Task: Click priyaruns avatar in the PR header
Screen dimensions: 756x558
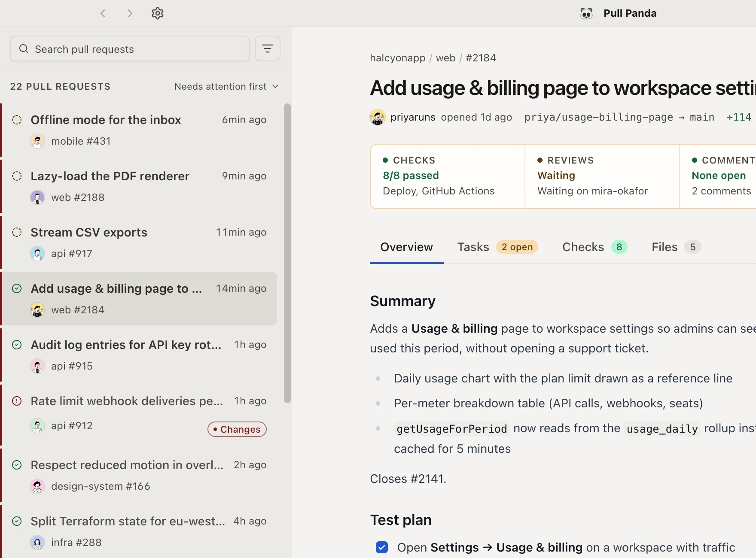Action: pos(378,117)
